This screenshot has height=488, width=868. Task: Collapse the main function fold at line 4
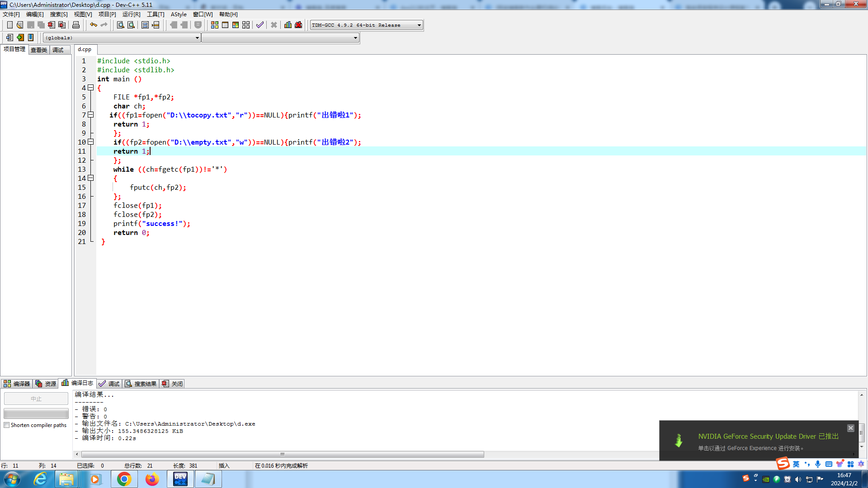click(91, 88)
